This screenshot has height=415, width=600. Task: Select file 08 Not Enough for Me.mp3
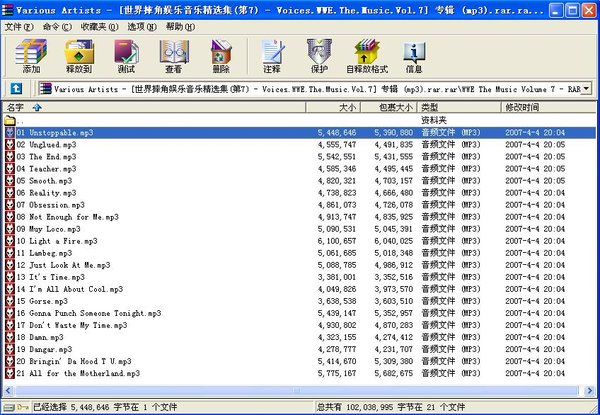67,217
